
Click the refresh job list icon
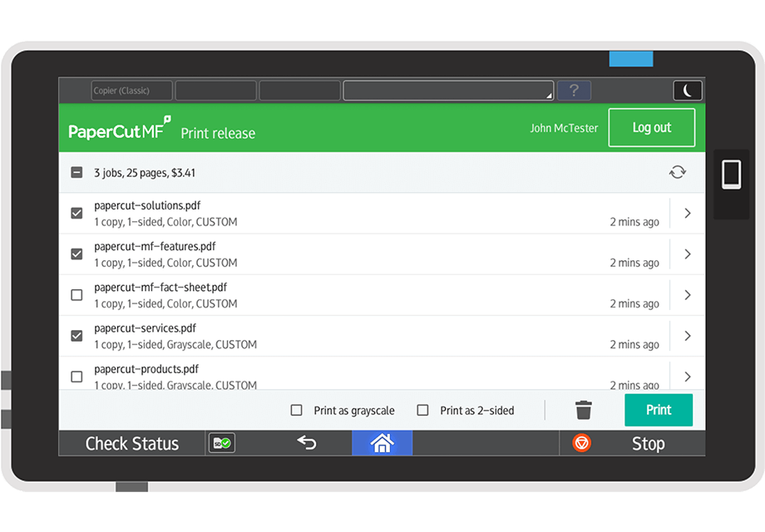tap(678, 172)
